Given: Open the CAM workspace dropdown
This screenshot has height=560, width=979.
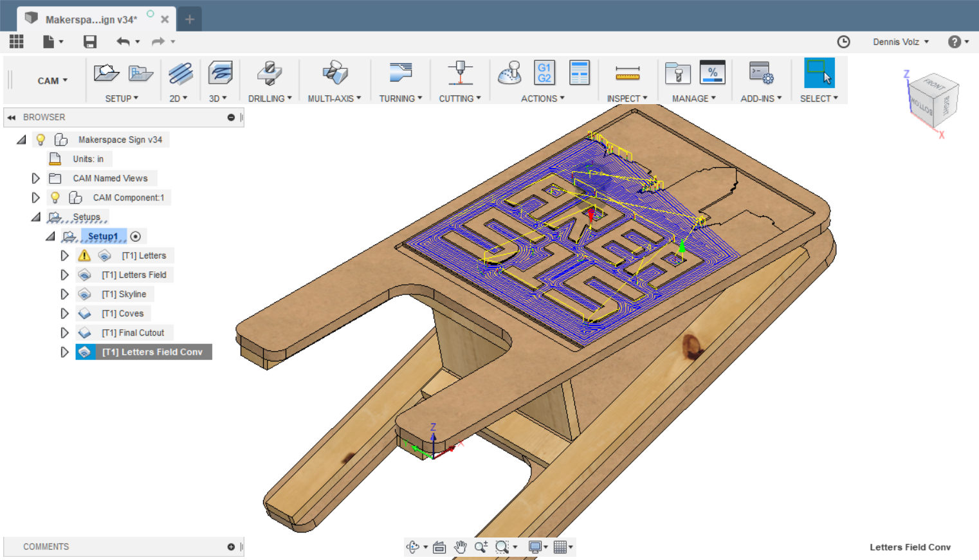Looking at the screenshot, I should click(53, 80).
